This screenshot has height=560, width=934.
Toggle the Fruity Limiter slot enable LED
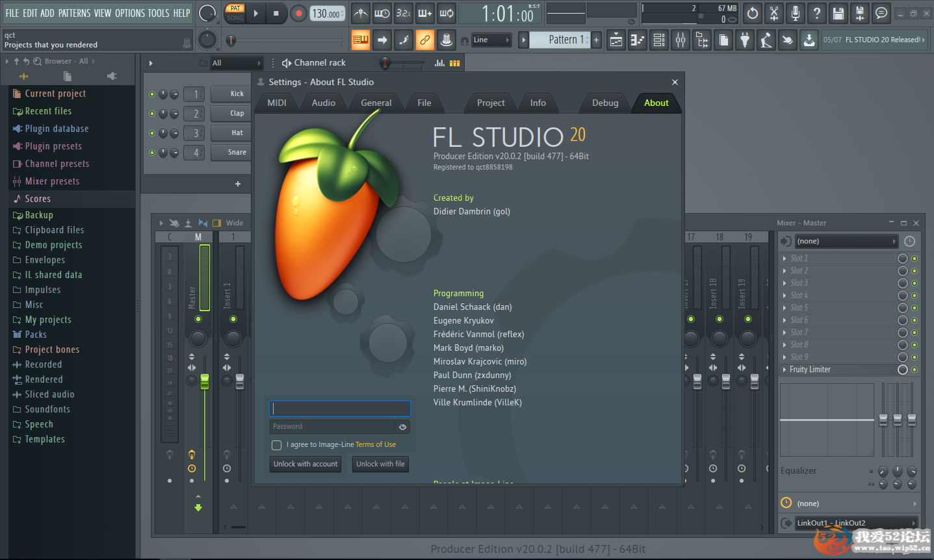pos(915,370)
